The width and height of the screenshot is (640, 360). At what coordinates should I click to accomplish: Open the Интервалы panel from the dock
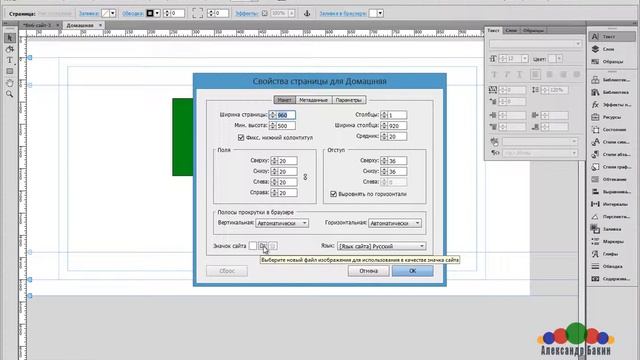tap(611, 204)
